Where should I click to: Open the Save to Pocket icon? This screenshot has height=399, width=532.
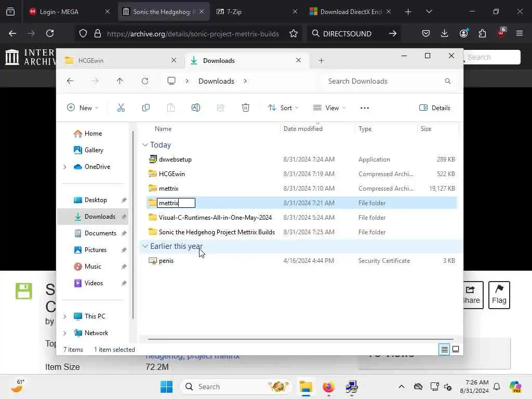426,33
